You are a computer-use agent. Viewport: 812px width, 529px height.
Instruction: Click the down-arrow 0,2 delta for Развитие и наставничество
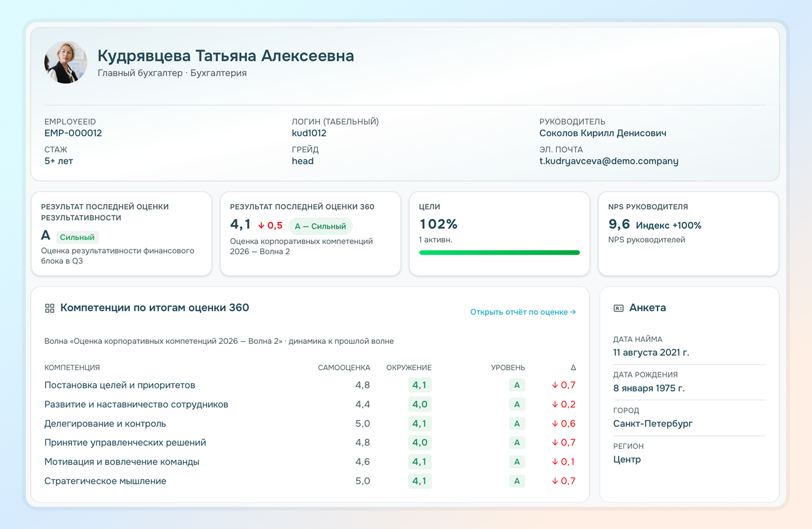[563, 404]
